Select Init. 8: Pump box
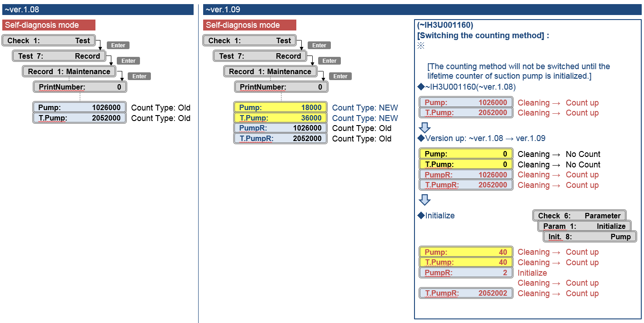644x323 pixels. [590, 237]
